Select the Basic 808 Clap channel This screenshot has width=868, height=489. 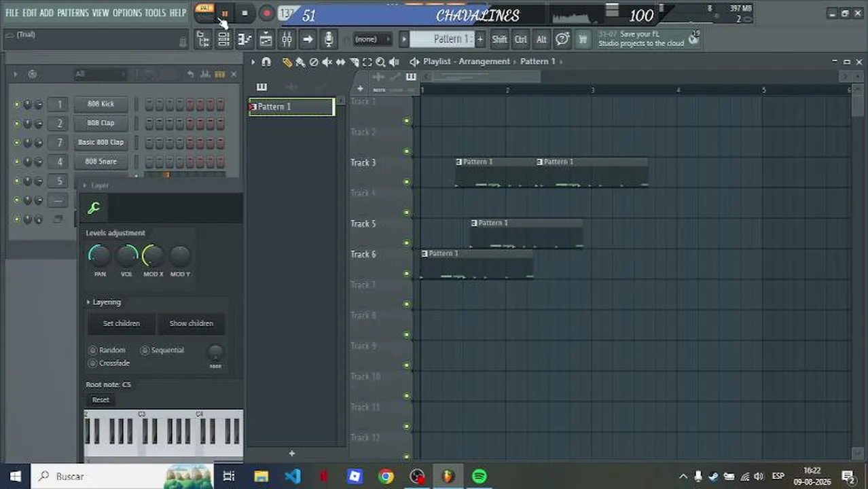point(101,143)
